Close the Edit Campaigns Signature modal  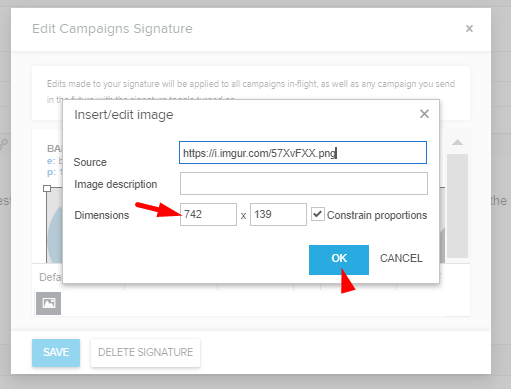point(469,29)
